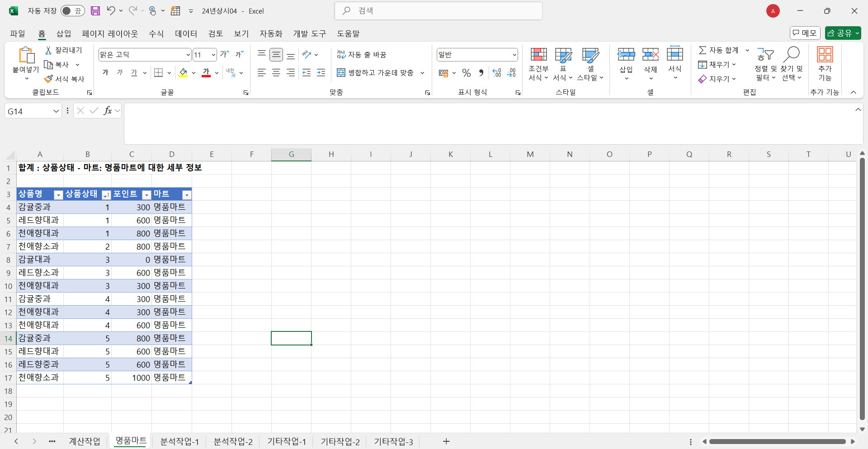Open the Insert (삽입) ribbon tab

coord(63,33)
